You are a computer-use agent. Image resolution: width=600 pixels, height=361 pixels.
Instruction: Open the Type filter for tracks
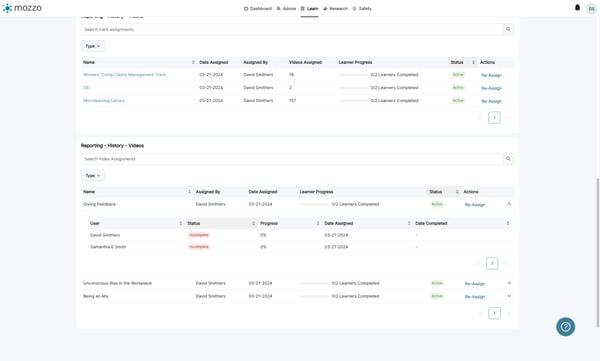click(x=93, y=46)
